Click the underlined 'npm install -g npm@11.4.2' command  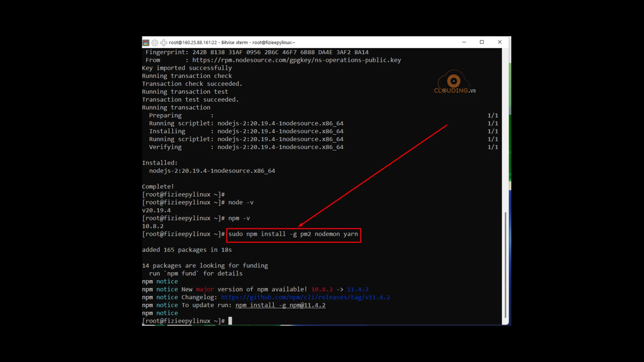point(280,305)
